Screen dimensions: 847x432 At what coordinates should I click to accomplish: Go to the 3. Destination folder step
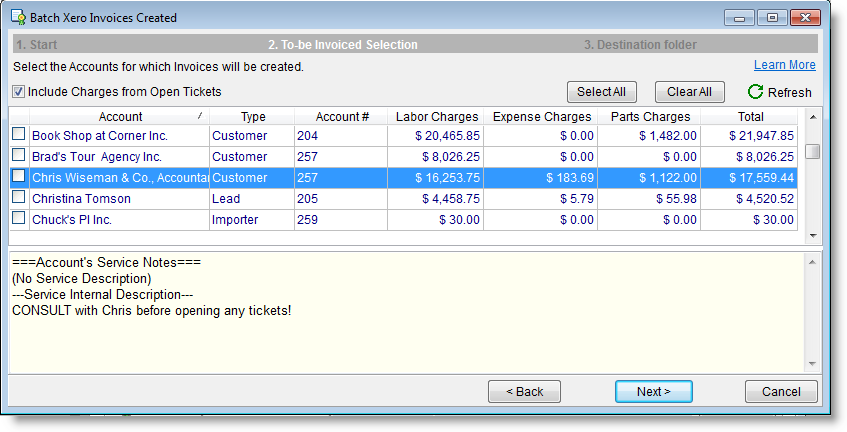click(x=640, y=45)
